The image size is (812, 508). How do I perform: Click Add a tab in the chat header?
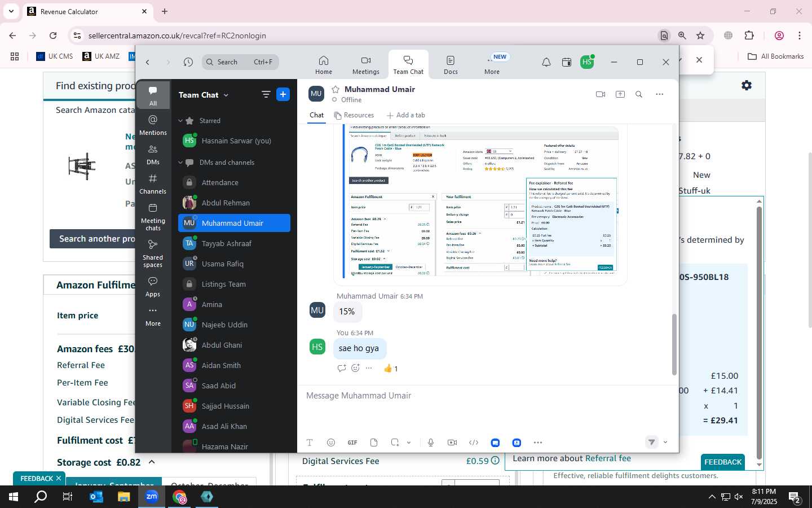coord(405,115)
